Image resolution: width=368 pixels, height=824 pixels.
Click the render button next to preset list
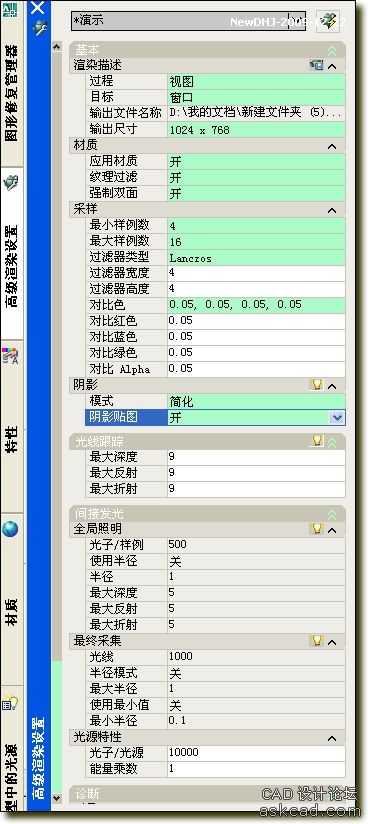[329, 21]
